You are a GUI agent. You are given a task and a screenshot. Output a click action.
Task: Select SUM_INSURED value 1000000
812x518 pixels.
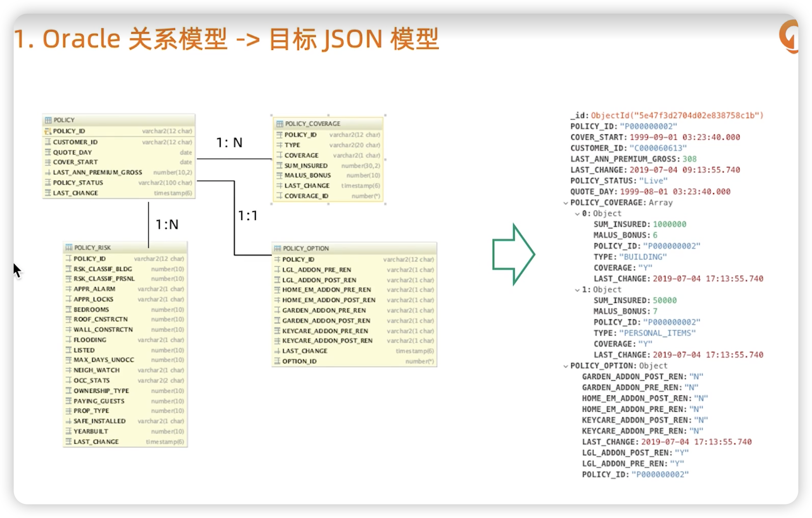669,224
